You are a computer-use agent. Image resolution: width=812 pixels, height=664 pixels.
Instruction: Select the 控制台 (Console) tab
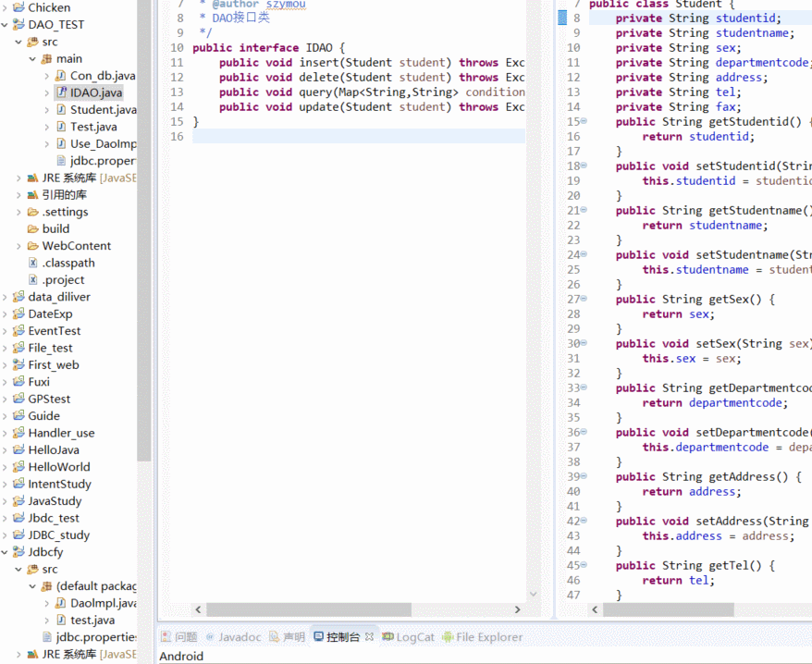coord(337,637)
